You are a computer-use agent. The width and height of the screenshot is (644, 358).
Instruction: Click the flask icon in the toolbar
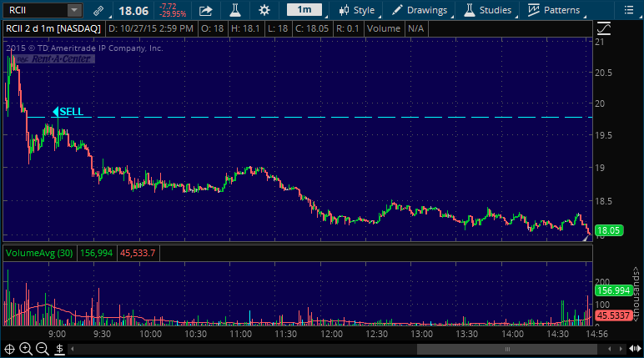pos(234,11)
